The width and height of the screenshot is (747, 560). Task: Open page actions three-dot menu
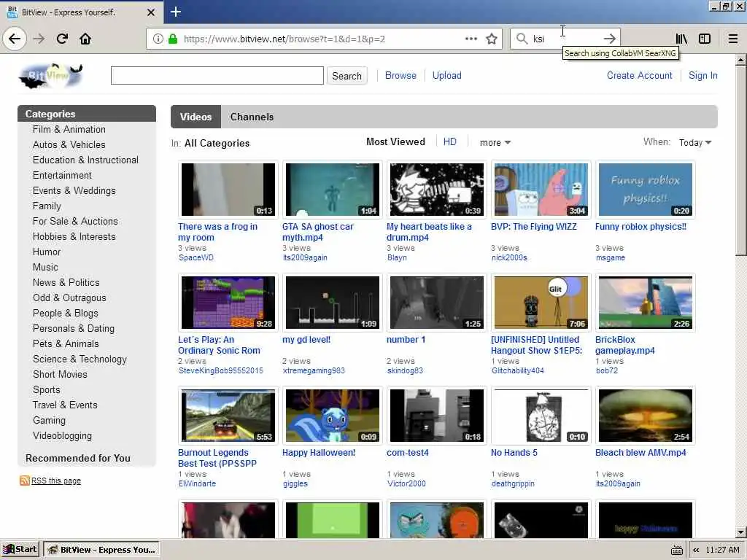tap(471, 39)
